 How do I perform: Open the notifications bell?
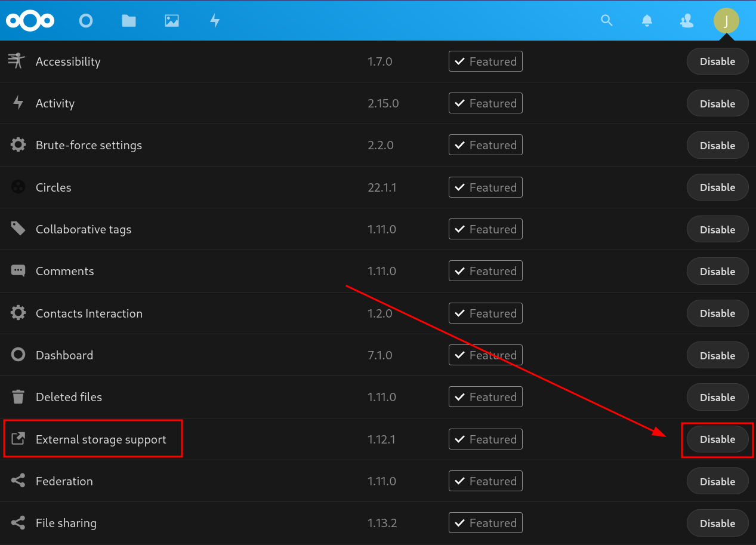tap(647, 21)
